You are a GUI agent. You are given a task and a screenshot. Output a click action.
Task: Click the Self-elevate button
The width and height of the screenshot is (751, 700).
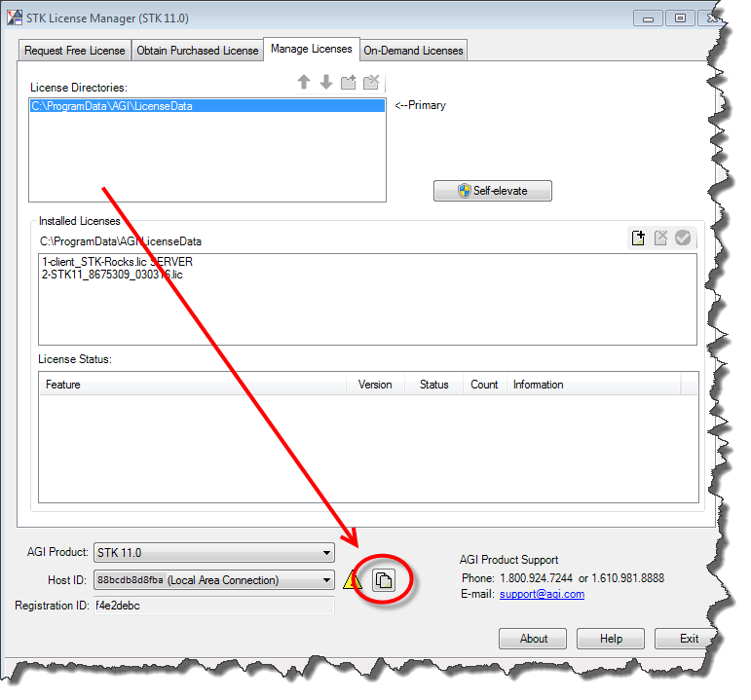pyautogui.click(x=492, y=191)
